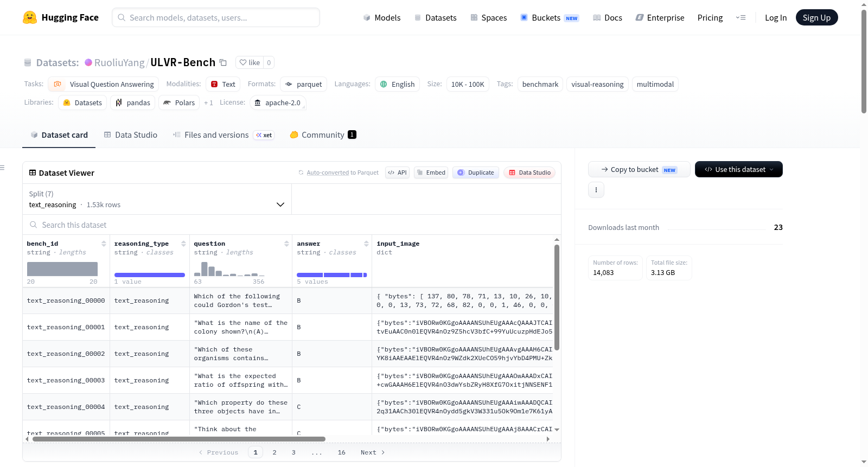Viewport: 868px width, 467px height.
Task: Click the Duplicate button
Action: click(x=475, y=172)
